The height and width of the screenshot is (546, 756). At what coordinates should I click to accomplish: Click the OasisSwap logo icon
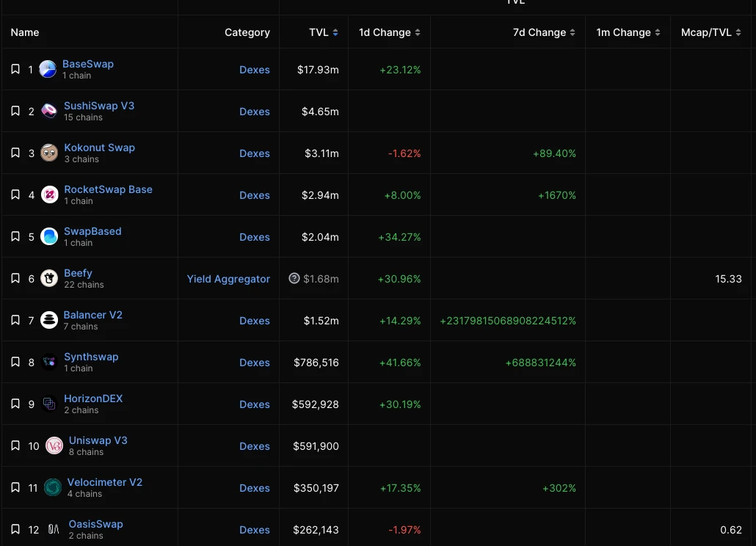coord(54,530)
